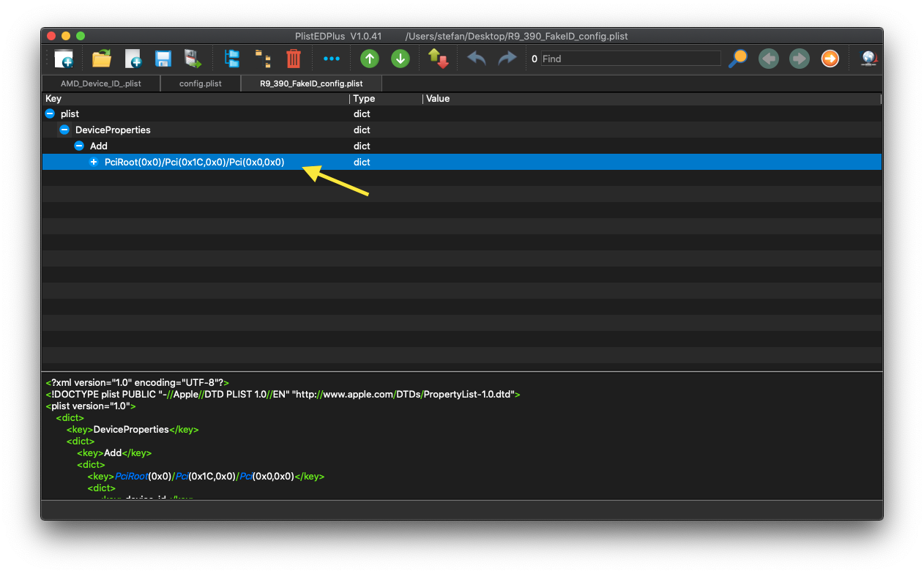Click the undo arrow icon
Viewport: 924px width, 574px height.
coord(477,59)
